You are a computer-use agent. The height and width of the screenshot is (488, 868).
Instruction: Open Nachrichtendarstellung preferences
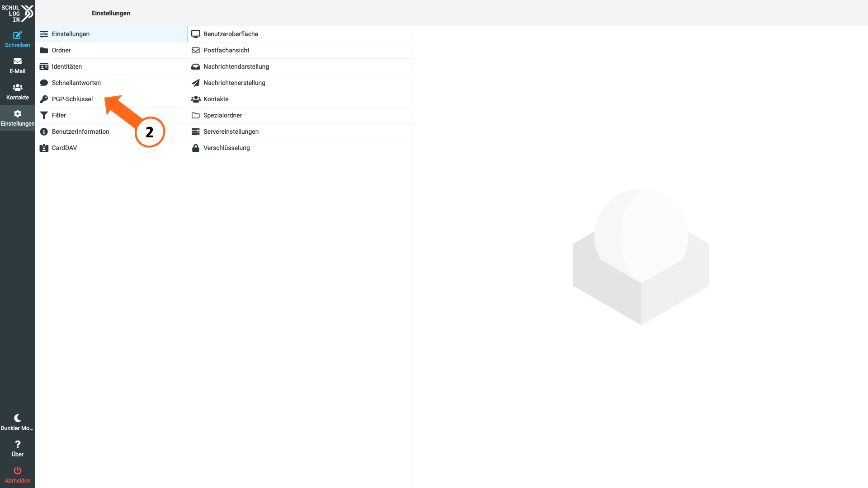pyautogui.click(x=301, y=66)
